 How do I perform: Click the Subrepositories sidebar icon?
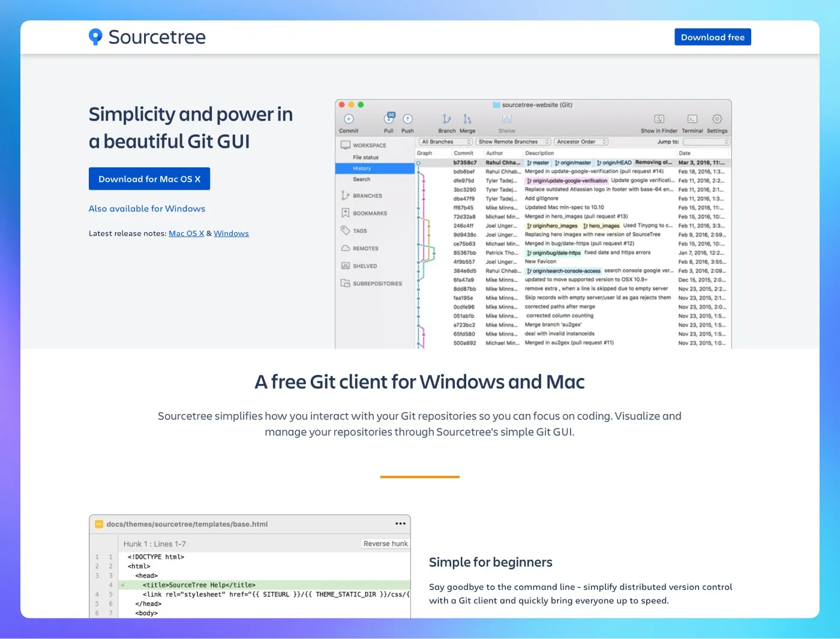(345, 283)
